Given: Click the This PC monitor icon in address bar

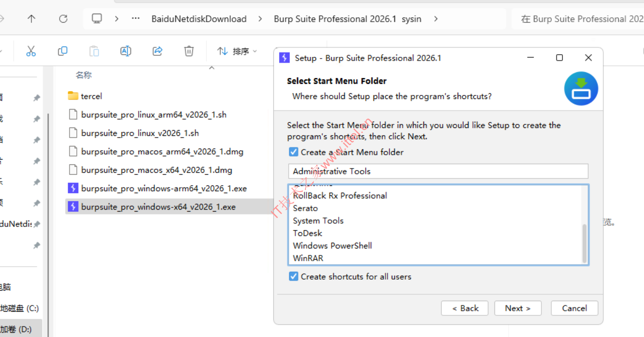Looking at the screenshot, I should click(x=97, y=19).
